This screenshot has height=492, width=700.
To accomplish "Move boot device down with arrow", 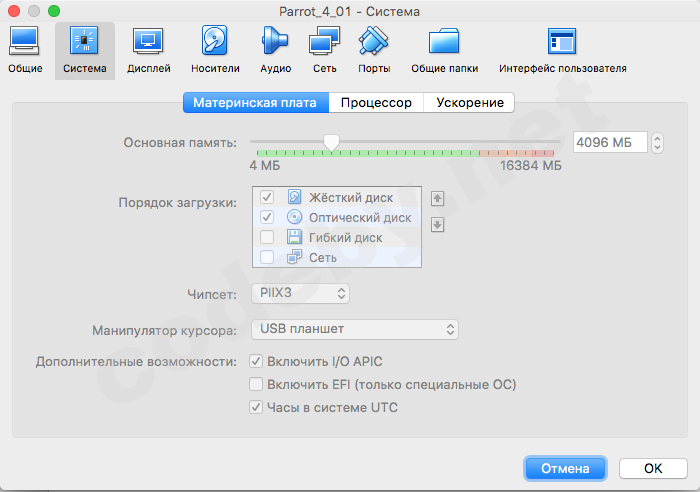I will point(437,225).
